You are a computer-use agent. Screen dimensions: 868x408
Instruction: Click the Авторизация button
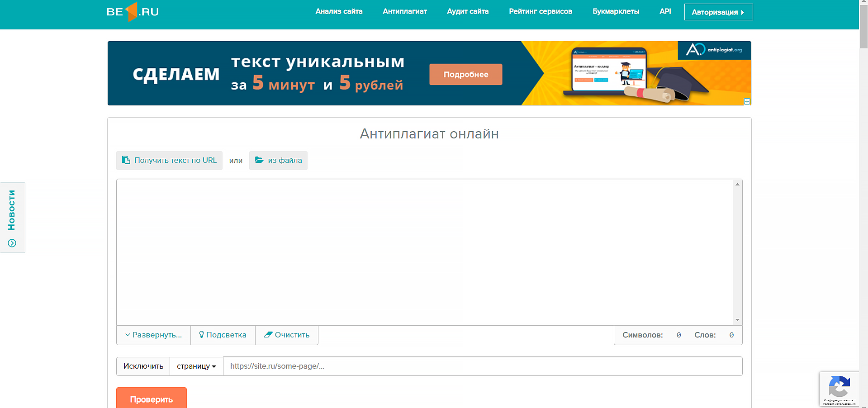tap(718, 12)
